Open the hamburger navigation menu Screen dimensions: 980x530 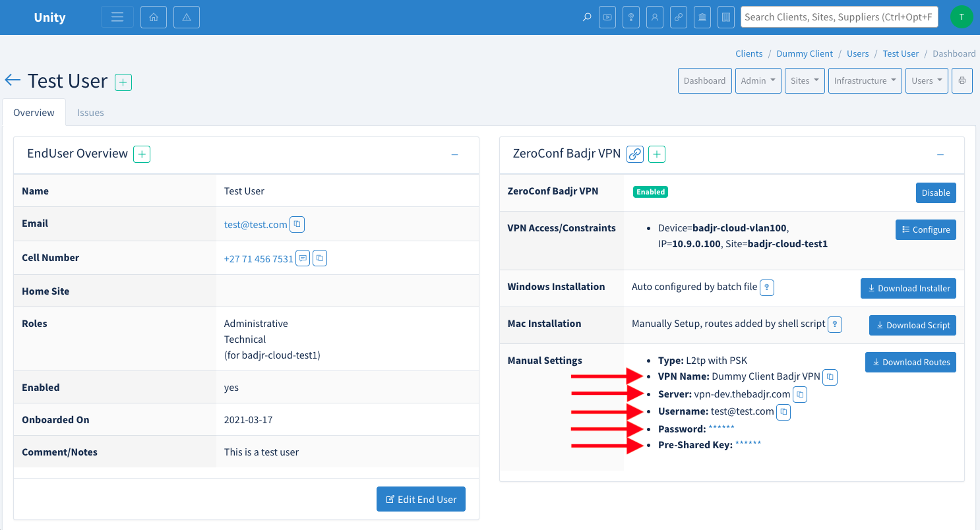(117, 17)
